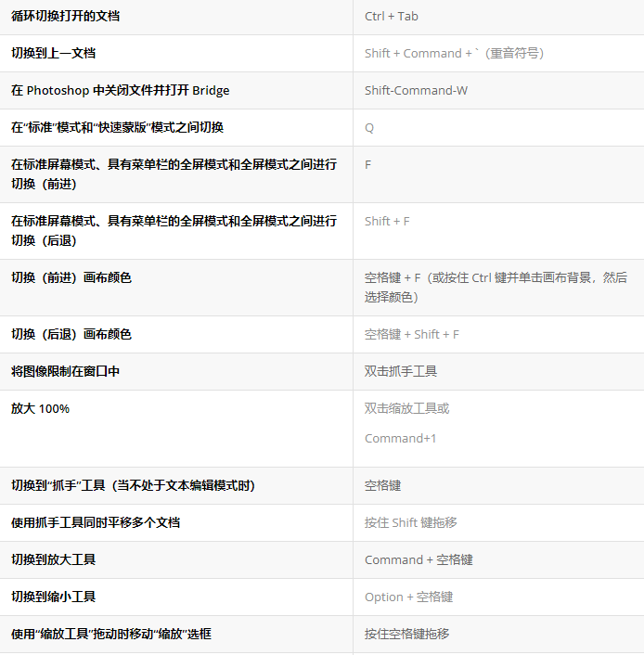Click the "空格键 + Shift + F" shortcut text
This screenshot has height=655, width=644.
[x=411, y=334]
